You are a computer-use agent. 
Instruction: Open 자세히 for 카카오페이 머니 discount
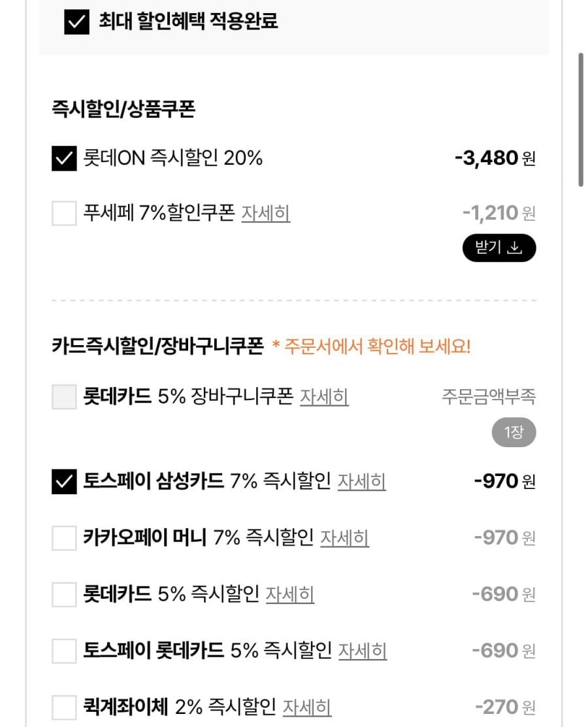[344, 538]
